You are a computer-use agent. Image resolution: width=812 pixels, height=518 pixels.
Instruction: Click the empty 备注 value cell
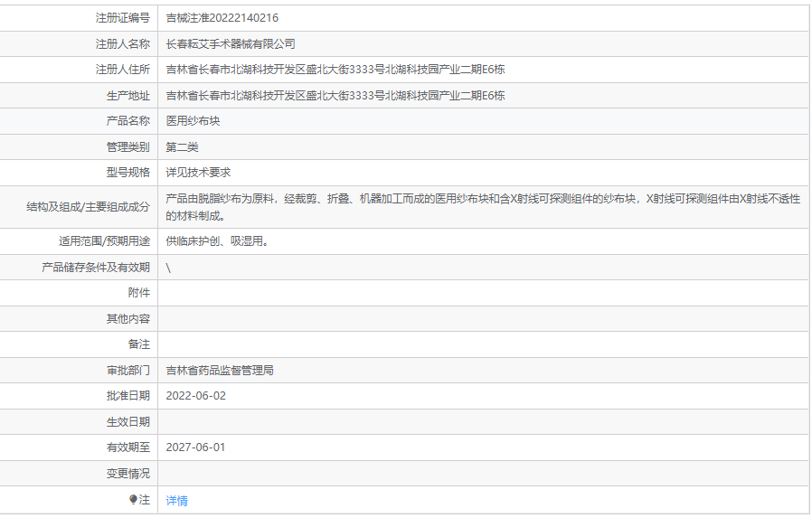click(x=483, y=344)
